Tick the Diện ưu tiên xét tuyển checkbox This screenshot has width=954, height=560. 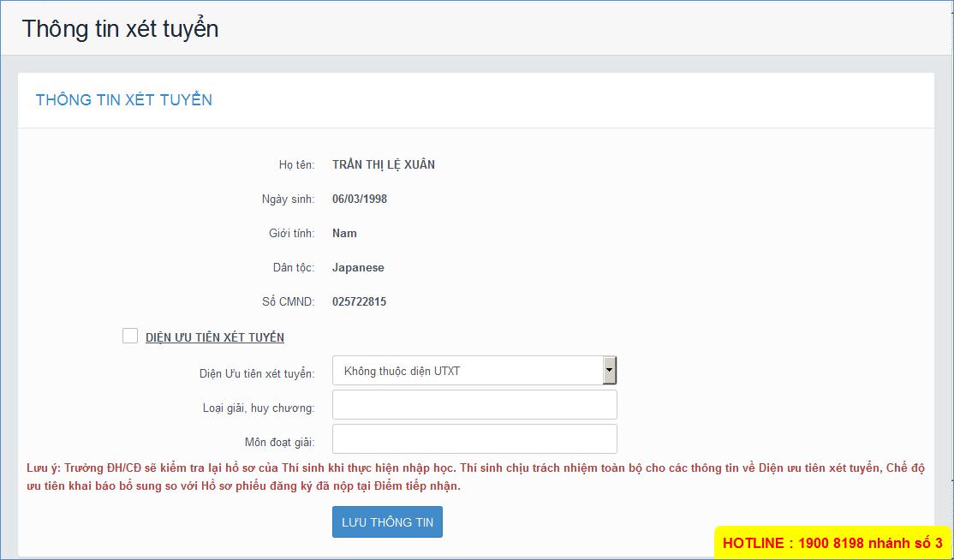pyautogui.click(x=130, y=337)
